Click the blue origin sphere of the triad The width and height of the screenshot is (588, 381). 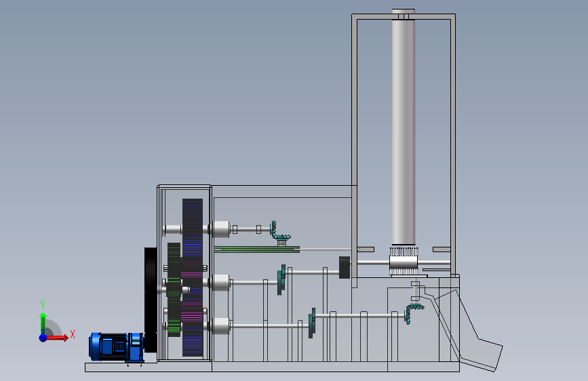(x=43, y=338)
